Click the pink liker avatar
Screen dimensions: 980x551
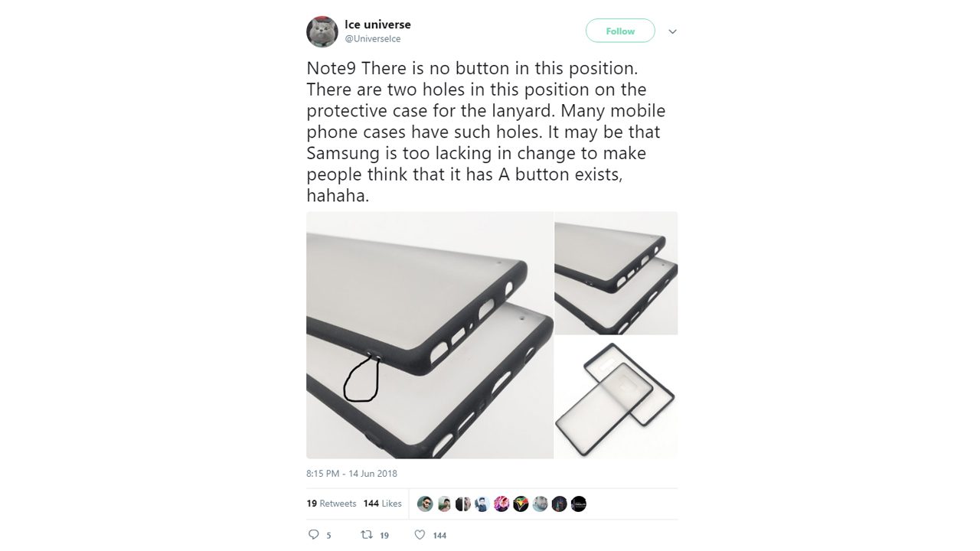coord(501,504)
